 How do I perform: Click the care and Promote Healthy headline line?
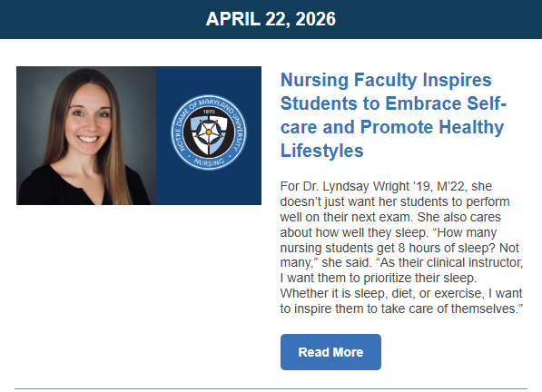pos(392,127)
